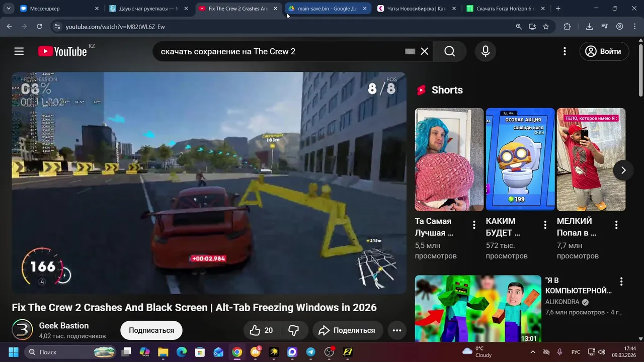Go back with browser back arrow
The image size is (644, 362).
pyautogui.click(x=9, y=27)
